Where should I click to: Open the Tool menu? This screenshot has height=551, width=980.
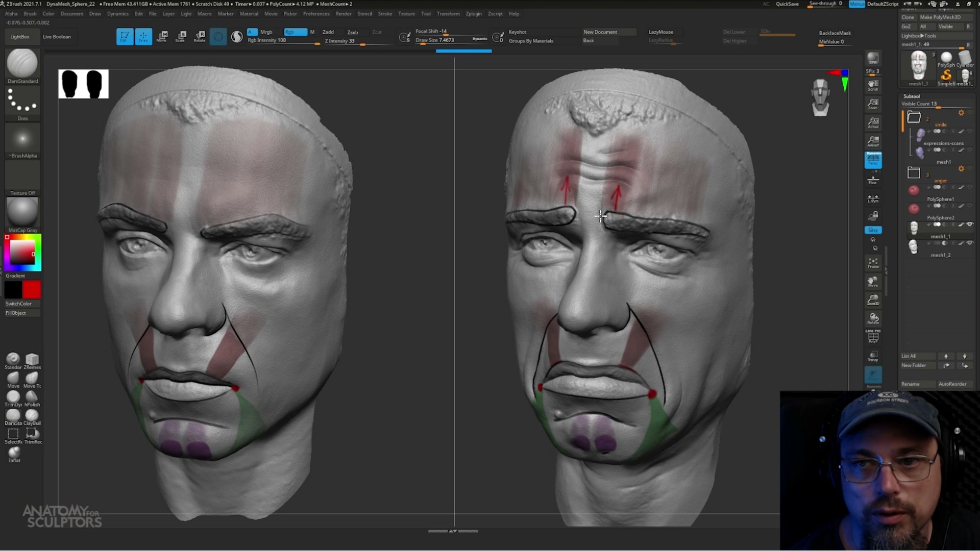pyautogui.click(x=426, y=14)
